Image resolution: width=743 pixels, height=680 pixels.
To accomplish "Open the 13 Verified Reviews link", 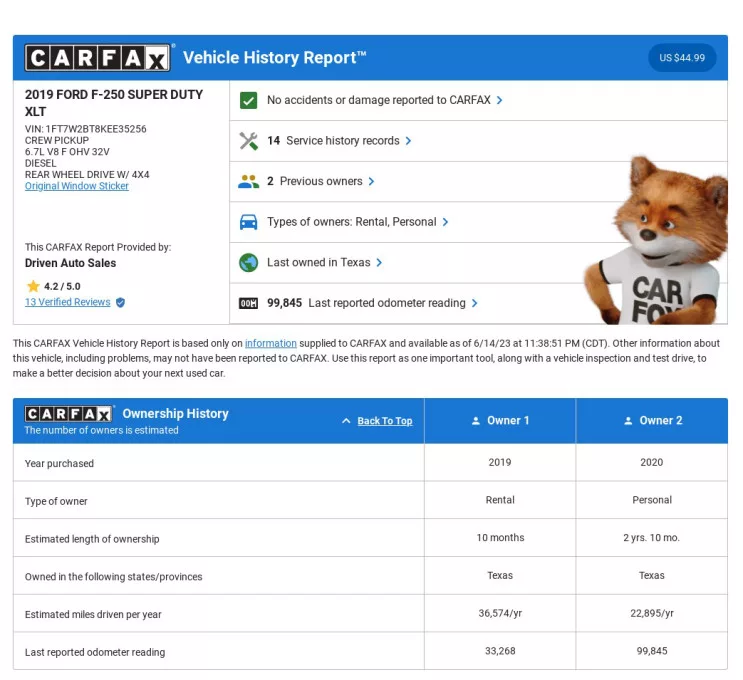I will coord(68,302).
